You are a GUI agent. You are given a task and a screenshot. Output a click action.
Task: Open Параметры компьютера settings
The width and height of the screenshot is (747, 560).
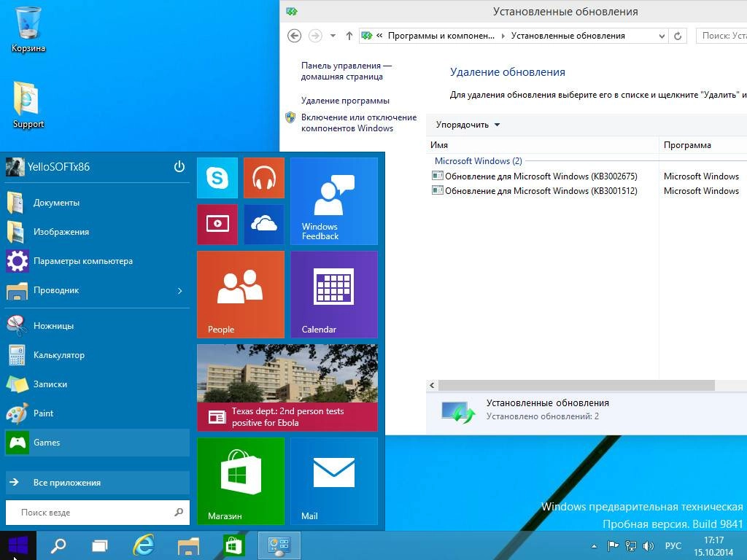tap(97, 261)
